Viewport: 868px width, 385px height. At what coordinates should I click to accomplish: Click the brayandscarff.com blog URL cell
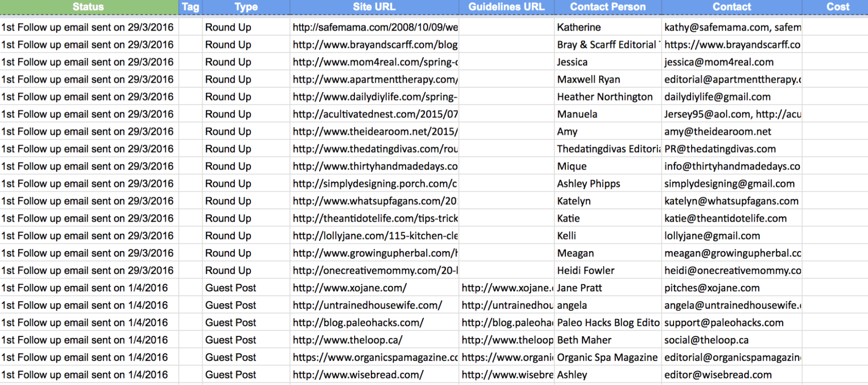pyautogui.click(x=374, y=45)
